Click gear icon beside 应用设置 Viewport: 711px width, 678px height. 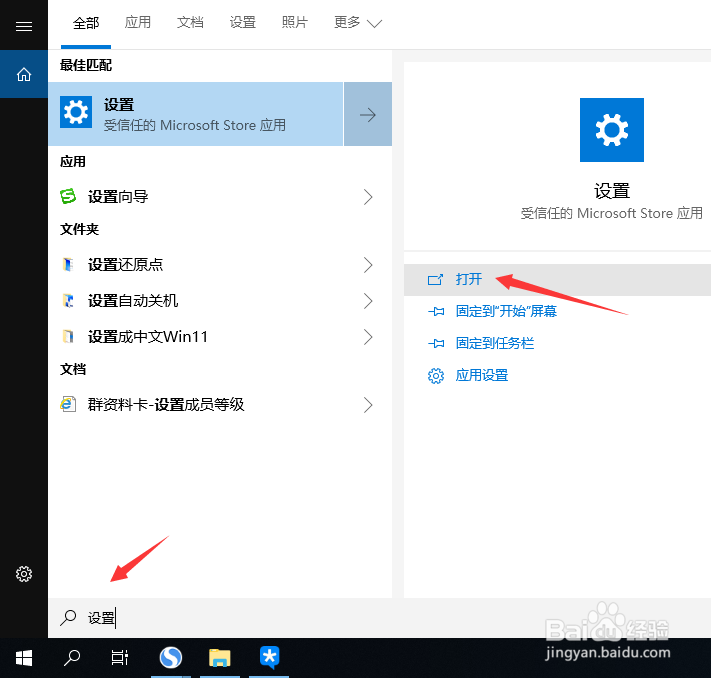[x=436, y=376]
